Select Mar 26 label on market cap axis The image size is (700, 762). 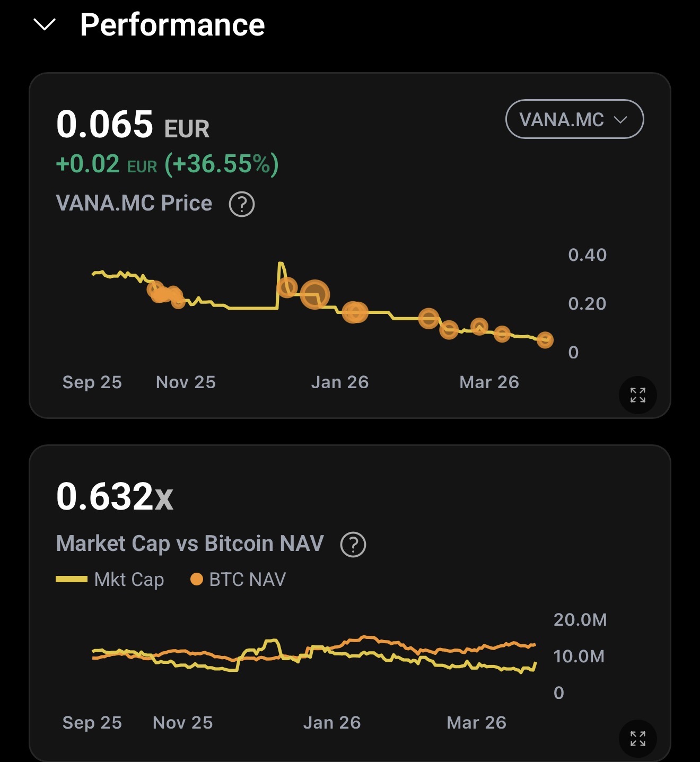pyautogui.click(x=476, y=723)
